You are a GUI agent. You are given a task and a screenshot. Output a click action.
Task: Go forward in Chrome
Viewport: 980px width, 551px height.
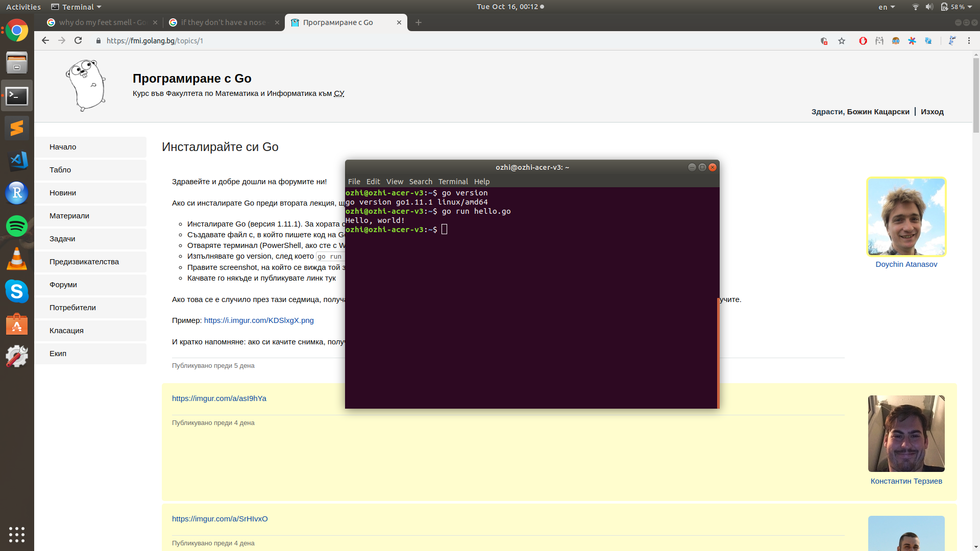[62, 41]
